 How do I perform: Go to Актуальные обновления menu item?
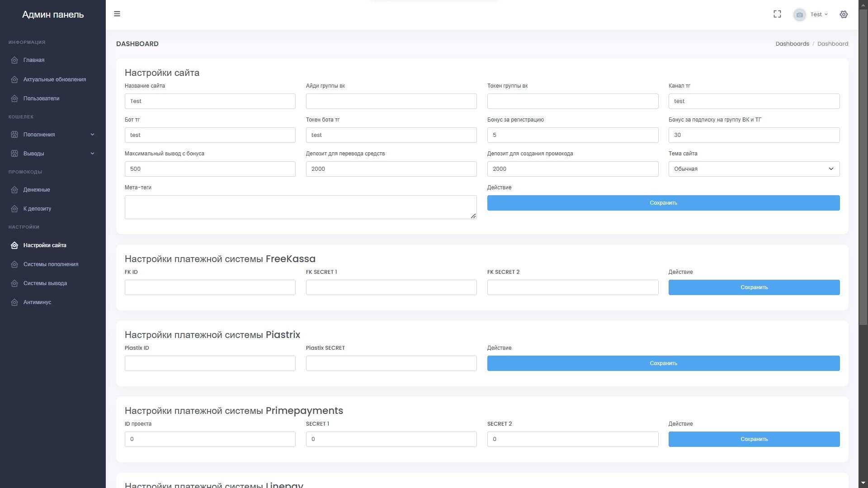point(54,80)
